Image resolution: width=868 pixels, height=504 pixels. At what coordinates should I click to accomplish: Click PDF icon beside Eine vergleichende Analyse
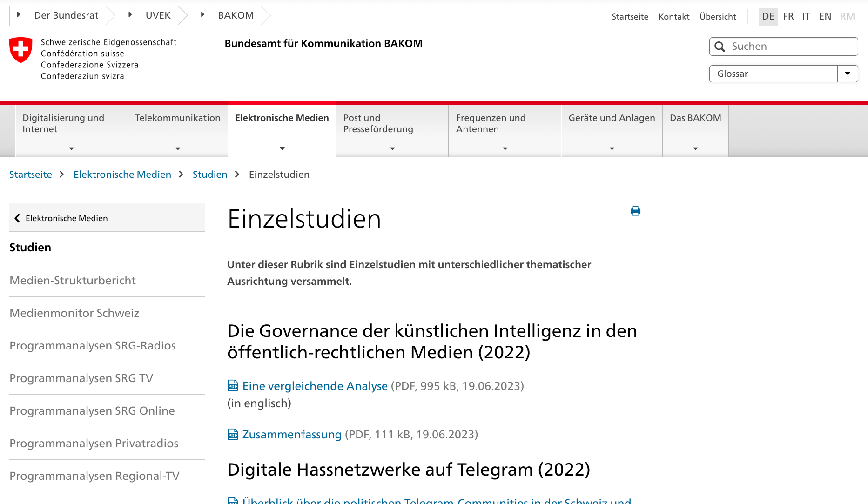(x=233, y=386)
